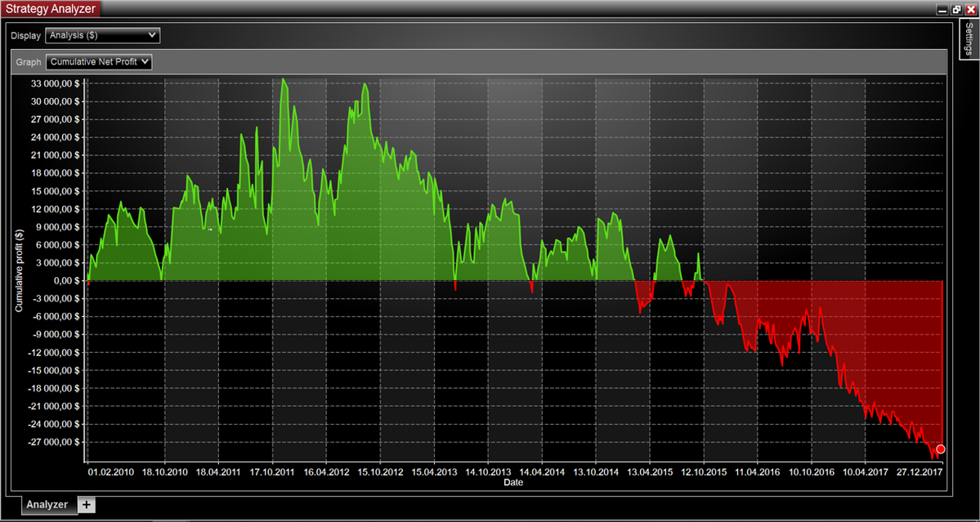Close the Strategy Analyzer window
This screenshot has height=522, width=980.
(x=970, y=9)
